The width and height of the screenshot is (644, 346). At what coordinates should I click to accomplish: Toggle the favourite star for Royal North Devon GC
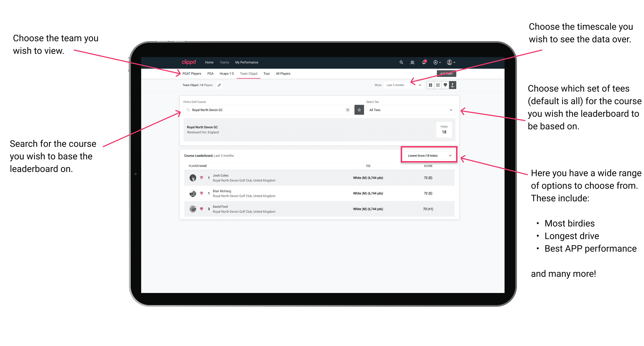click(x=359, y=110)
